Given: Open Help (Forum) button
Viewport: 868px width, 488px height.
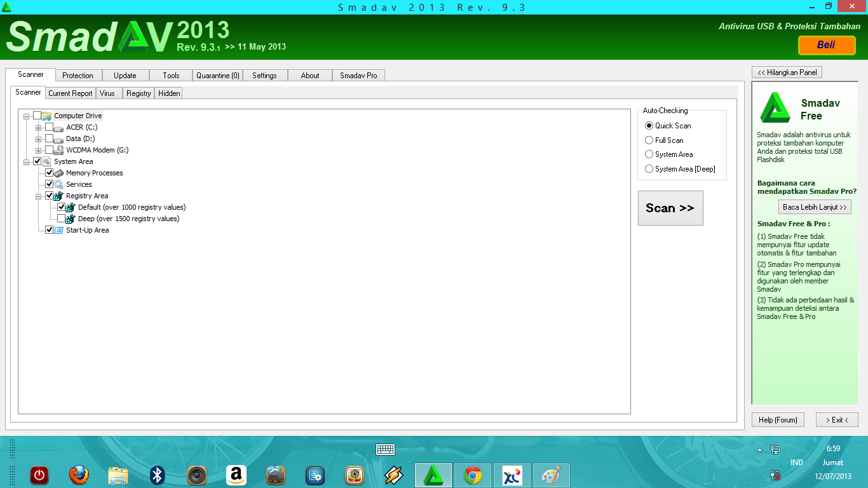Looking at the screenshot, I should (x=778, y=420).
